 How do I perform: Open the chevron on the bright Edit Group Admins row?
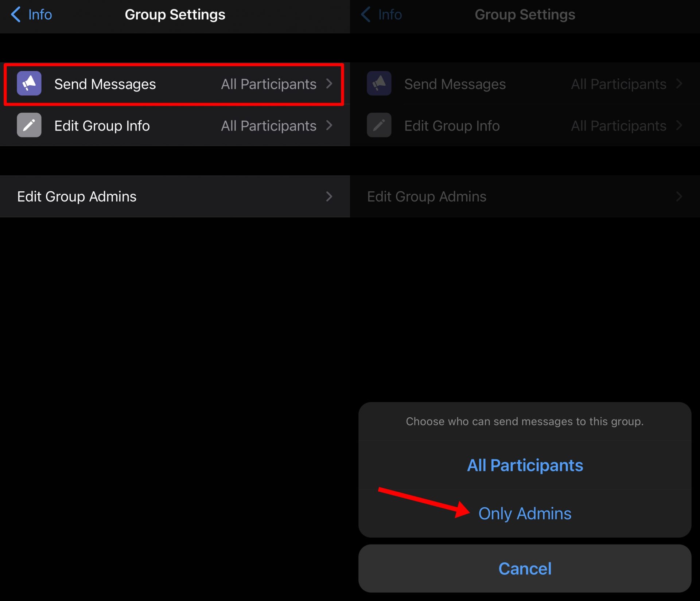click(x=329, y=196)
